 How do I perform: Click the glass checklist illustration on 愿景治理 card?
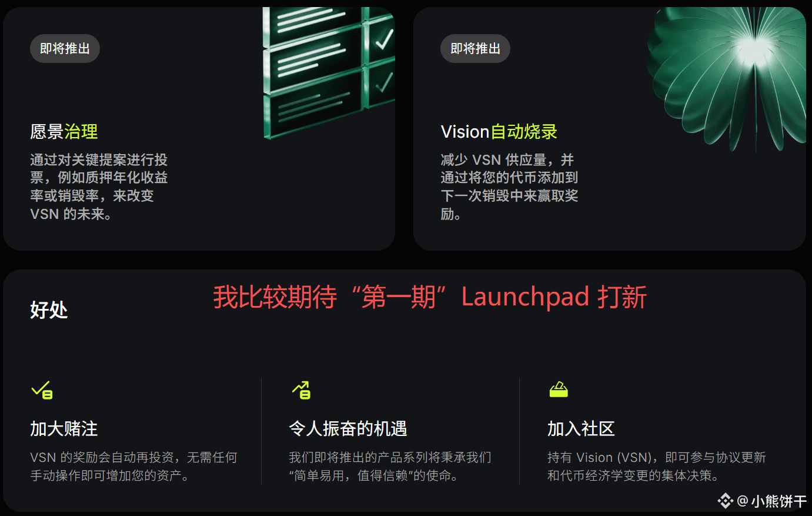(x=329, y=72)
